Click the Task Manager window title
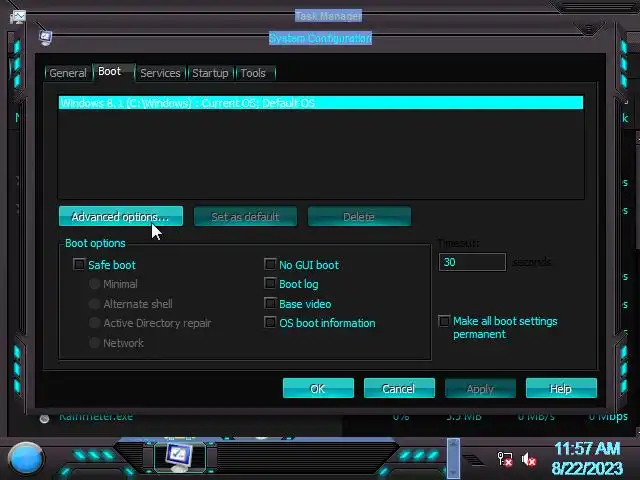 (x=329, y=16)
